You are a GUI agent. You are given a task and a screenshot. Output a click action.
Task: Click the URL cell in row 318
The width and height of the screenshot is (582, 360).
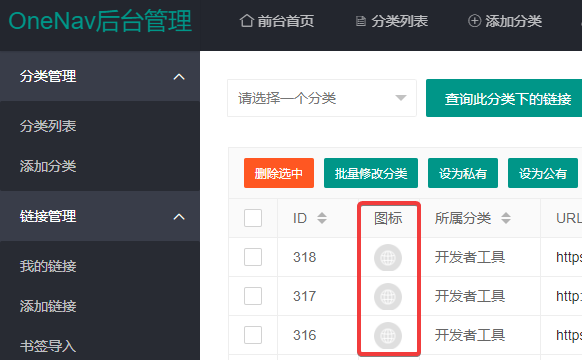tap(569, 257)
